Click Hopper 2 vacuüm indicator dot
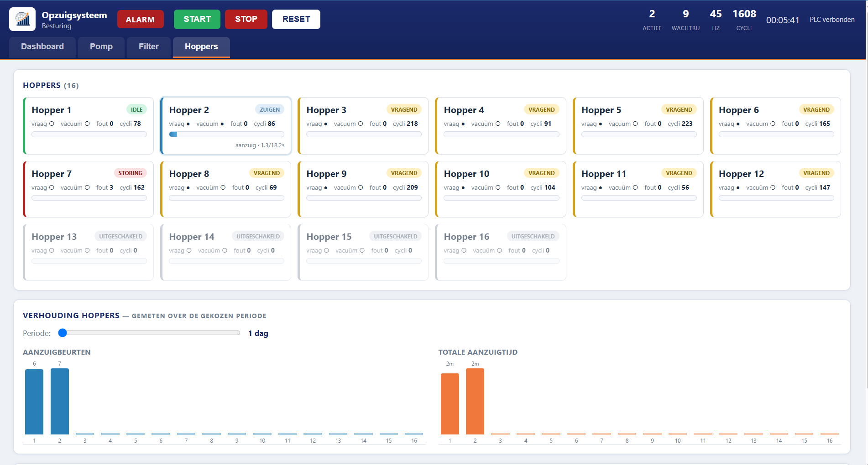The height and width of the screenshot is (465, 868). 222,124
